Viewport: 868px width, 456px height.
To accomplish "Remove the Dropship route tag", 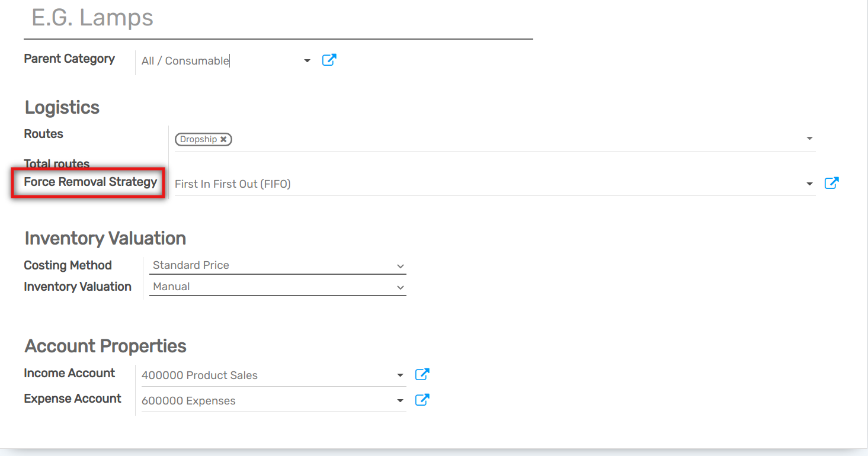I will pos(223,139).
